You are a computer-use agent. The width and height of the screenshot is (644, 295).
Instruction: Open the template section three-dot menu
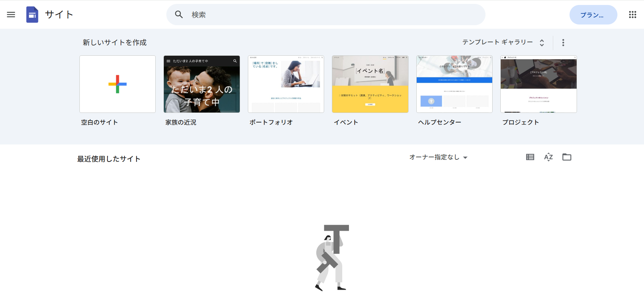click(x=563, y=43)
